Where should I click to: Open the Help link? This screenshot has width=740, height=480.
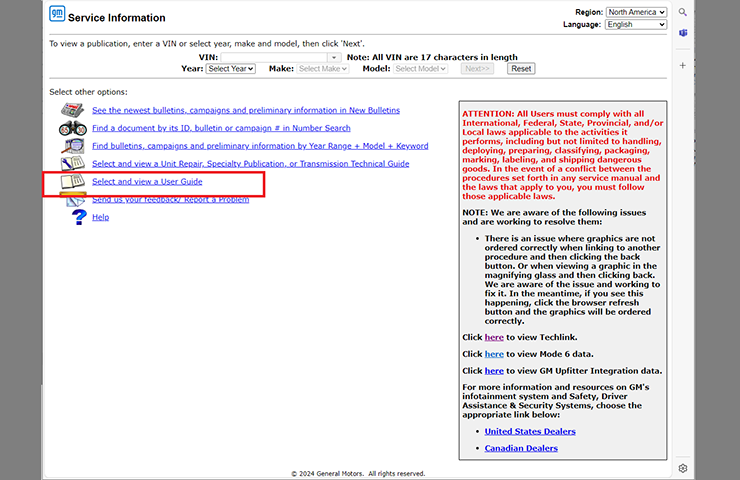101,217
